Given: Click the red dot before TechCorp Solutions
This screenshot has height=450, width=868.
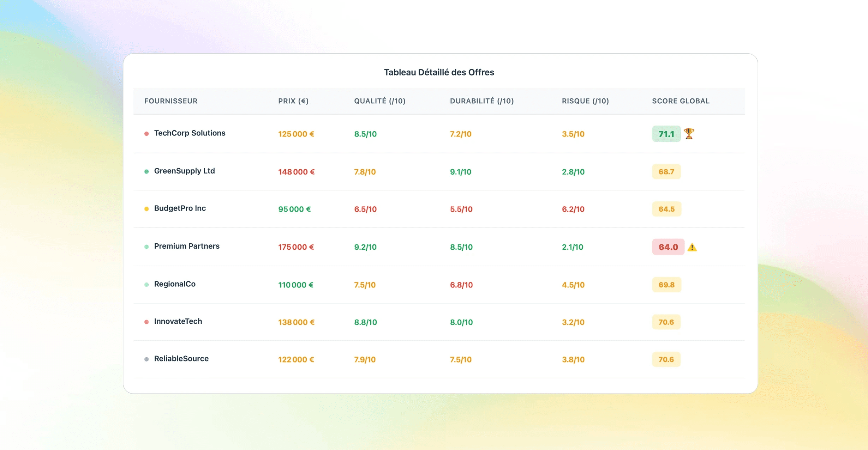Looking at the screenshot, I should tap(146, 134).
